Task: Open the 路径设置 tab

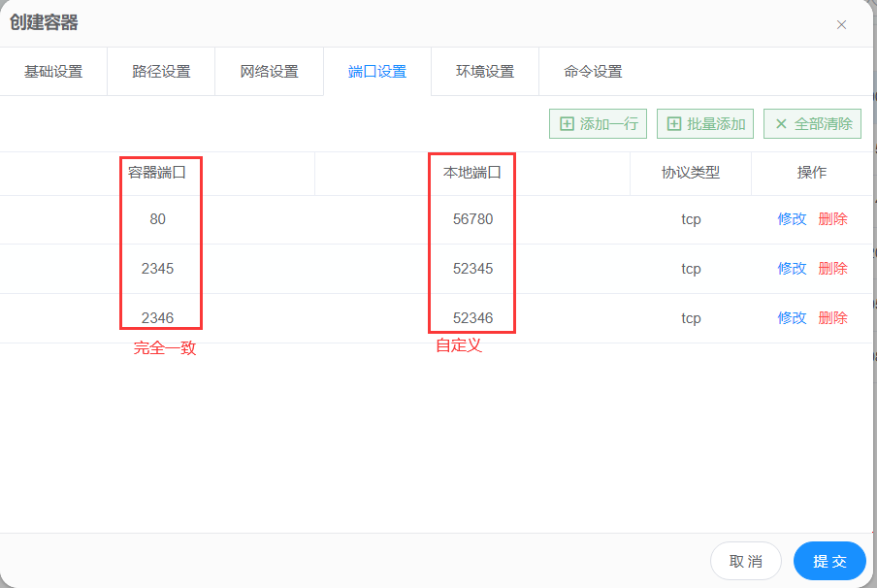Action: point(161,72)
